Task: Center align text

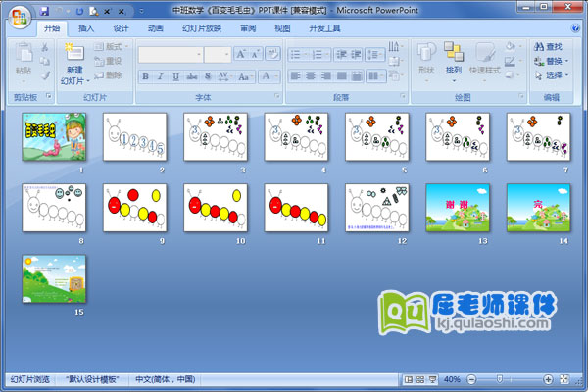Action: click(311, 76)
